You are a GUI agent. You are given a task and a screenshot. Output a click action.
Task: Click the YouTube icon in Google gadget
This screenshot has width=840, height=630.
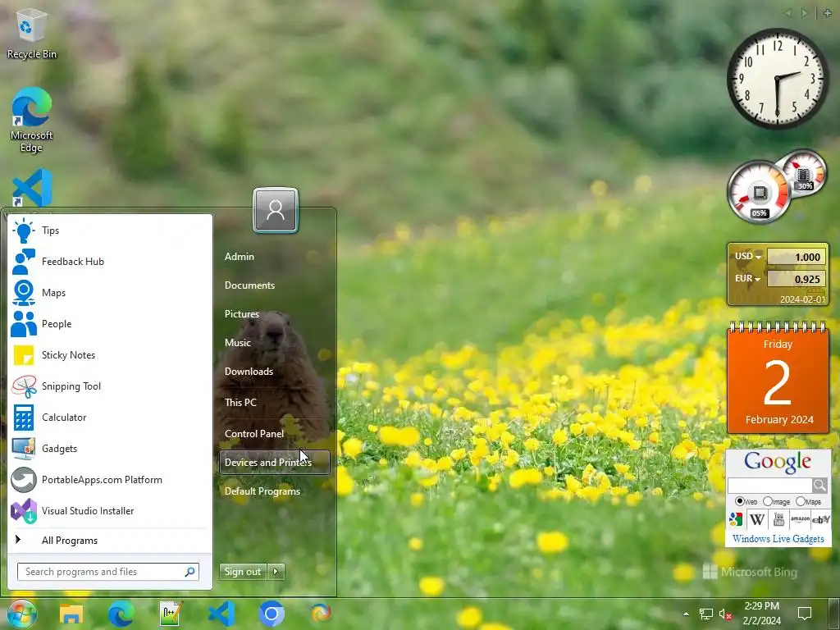[x=778, y=519]
